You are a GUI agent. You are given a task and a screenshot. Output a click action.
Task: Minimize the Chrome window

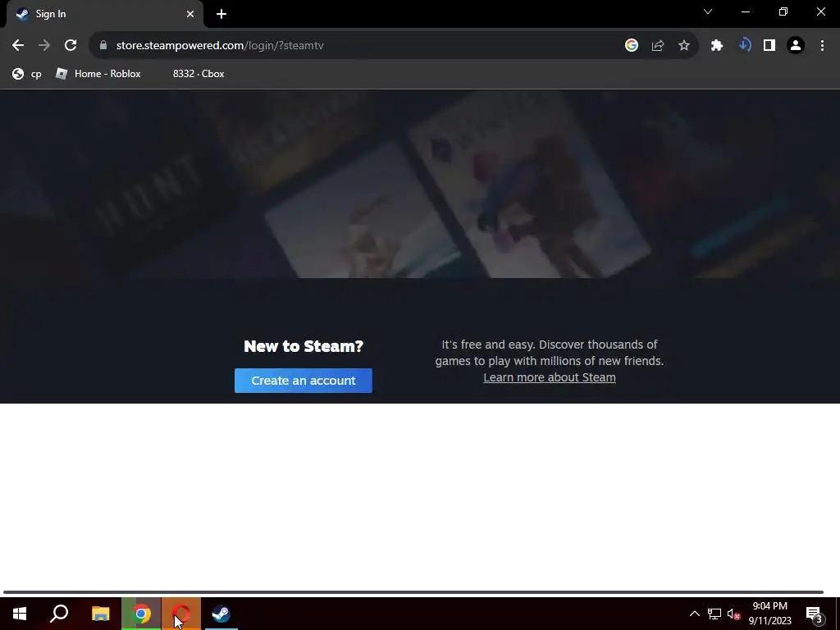(x=745, y=11)
